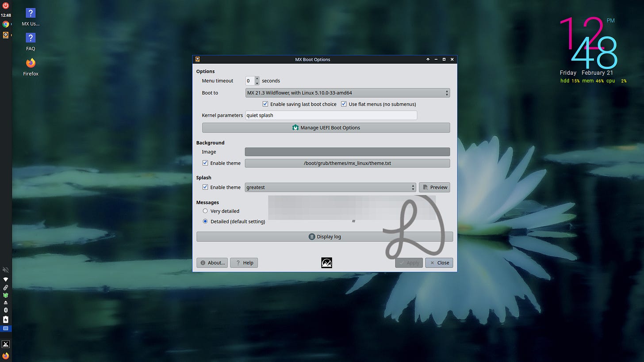Click the grub theme path button
The height and width of the screenshot is (362, 644).
(348, 163)
